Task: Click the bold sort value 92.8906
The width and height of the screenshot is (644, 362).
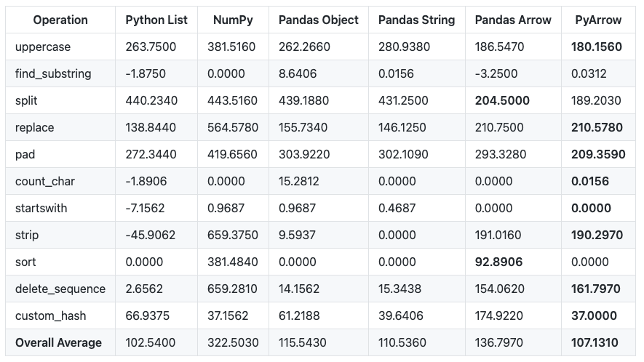Action: [x=498, y=262]
